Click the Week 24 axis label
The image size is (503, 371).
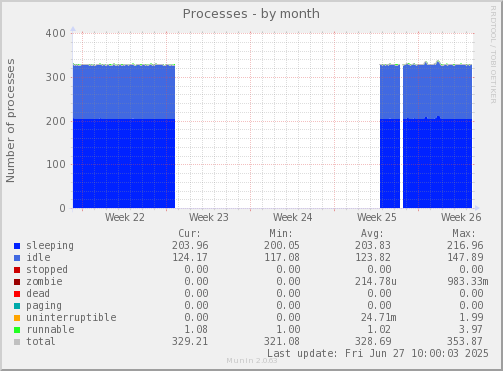point(293,218)
